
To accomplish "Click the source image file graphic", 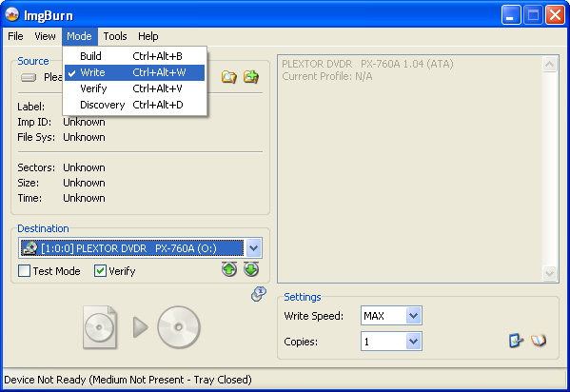I will (100, 327).
